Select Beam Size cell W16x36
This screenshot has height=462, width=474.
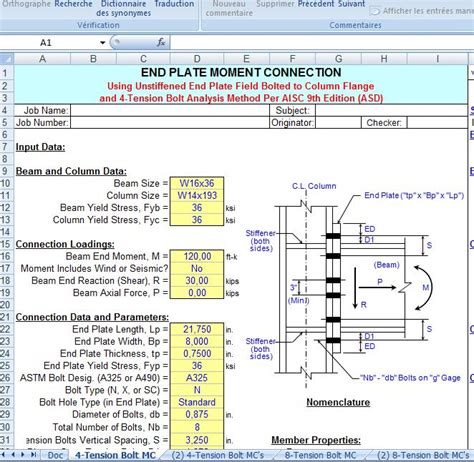point(197,183)
